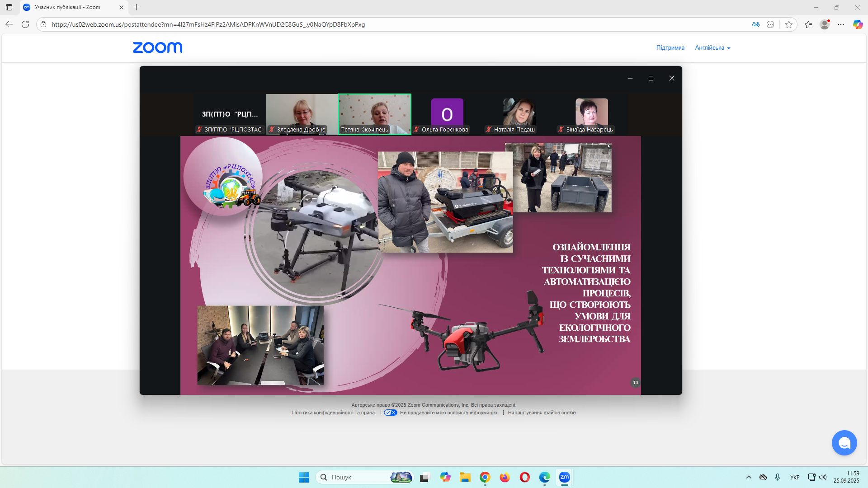
Task: Open the Copilot icon in browser toolbar
Action: click(857, 24)
